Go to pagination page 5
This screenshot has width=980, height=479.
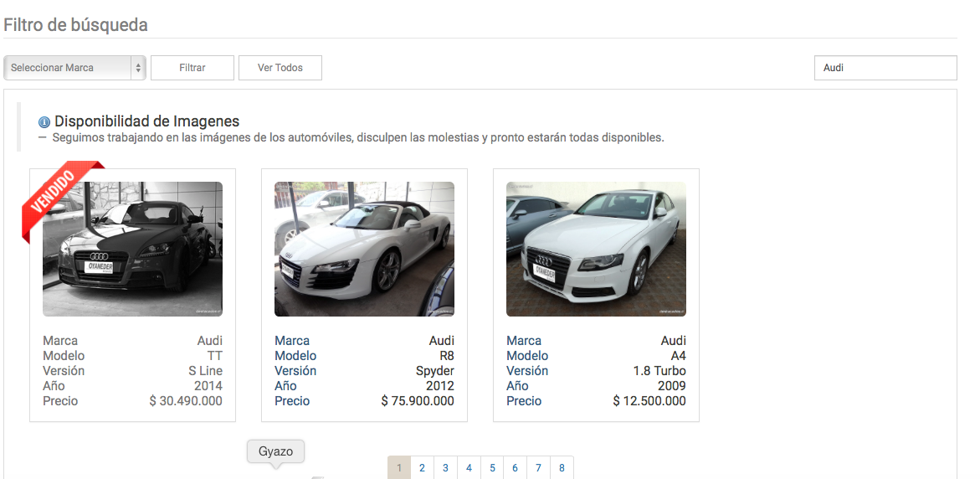(492, 468)
